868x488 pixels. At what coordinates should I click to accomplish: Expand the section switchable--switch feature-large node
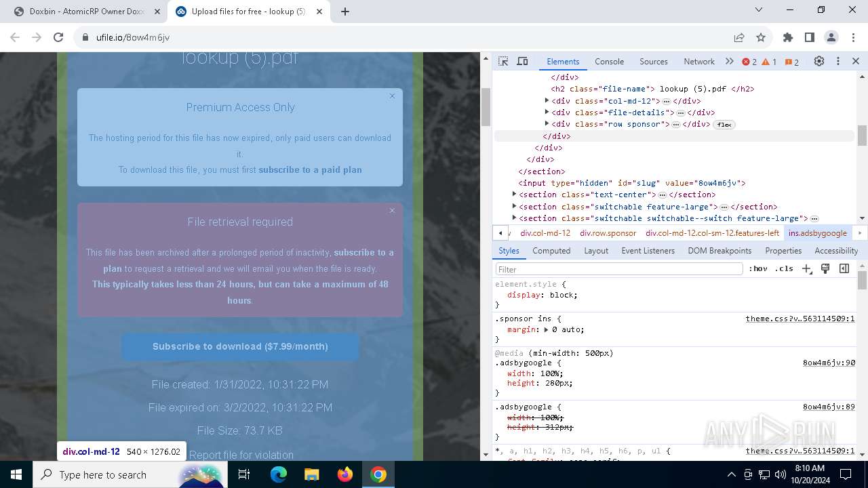click(514, 218)
